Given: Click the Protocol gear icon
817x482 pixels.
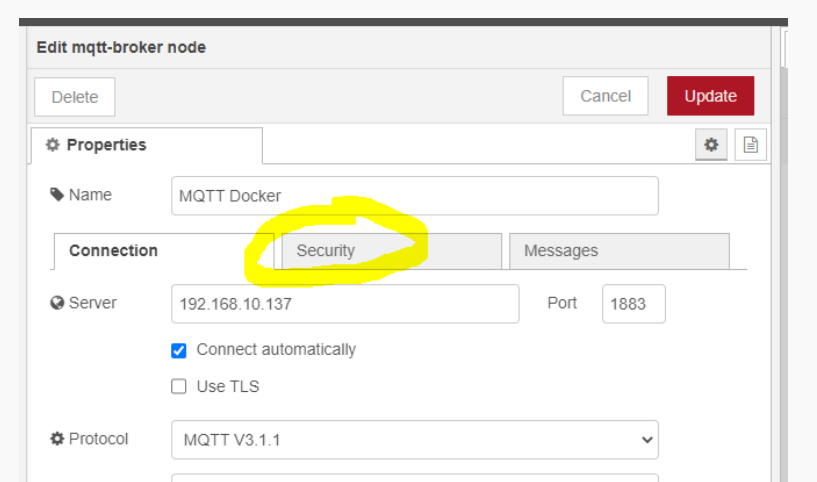Looking at the screenshot, I should 57,438.
